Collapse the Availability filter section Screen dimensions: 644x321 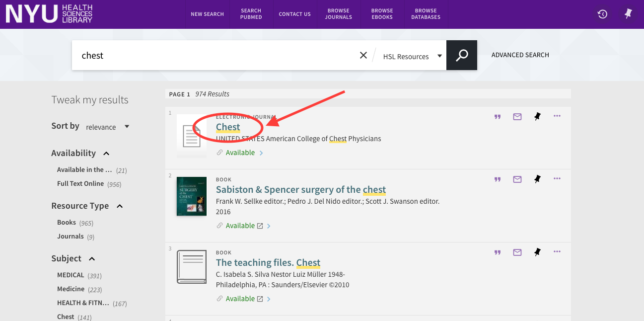pos(106,154)
